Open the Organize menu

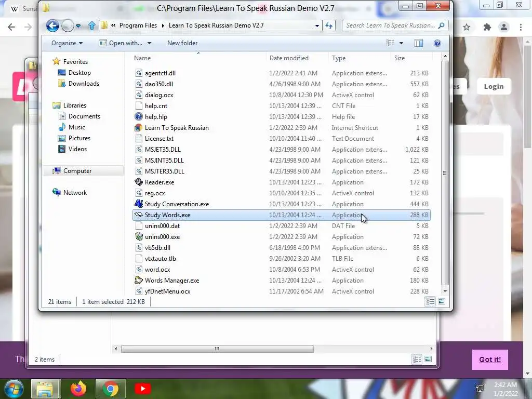(67, 43)
